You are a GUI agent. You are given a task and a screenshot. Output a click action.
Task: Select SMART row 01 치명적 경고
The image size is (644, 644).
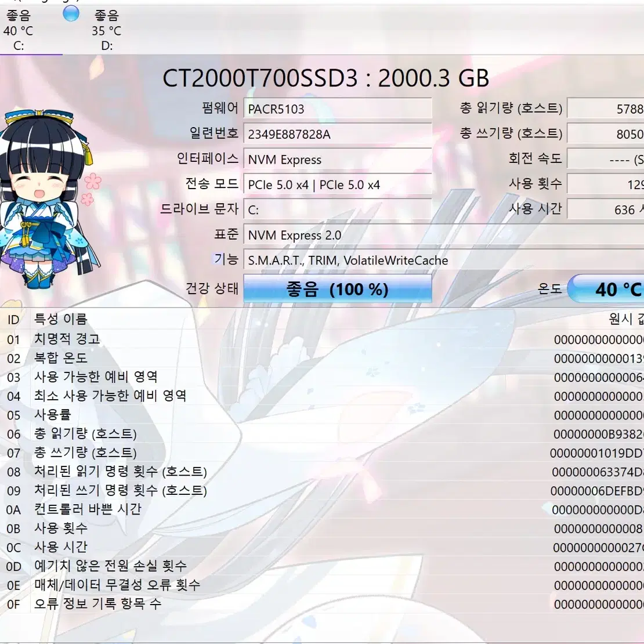pyautogui.click(x=322, y=339)
